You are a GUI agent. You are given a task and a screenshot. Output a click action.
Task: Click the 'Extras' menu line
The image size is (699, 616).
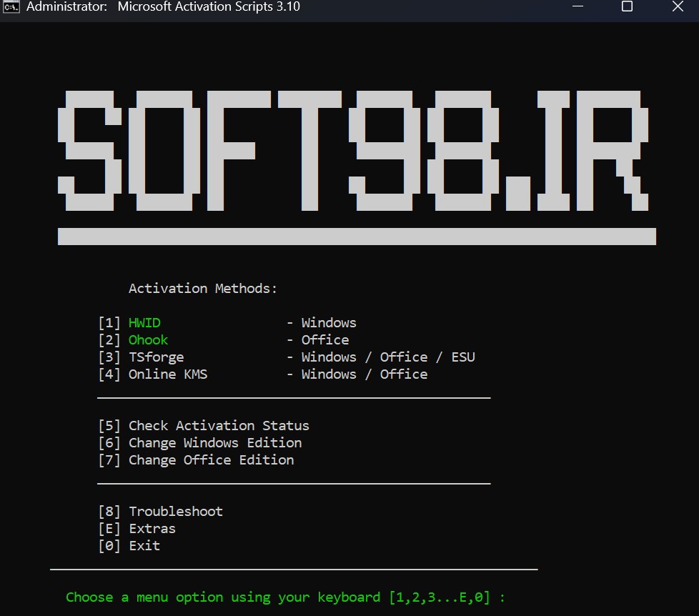pyautogui.click(x=152, y=529)
